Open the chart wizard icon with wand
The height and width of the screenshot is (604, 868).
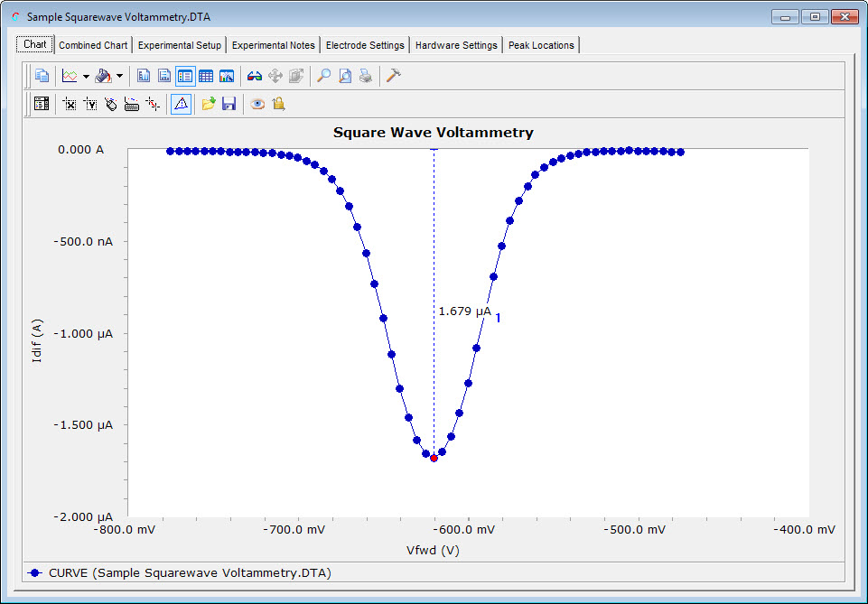(x=227, y=76)
